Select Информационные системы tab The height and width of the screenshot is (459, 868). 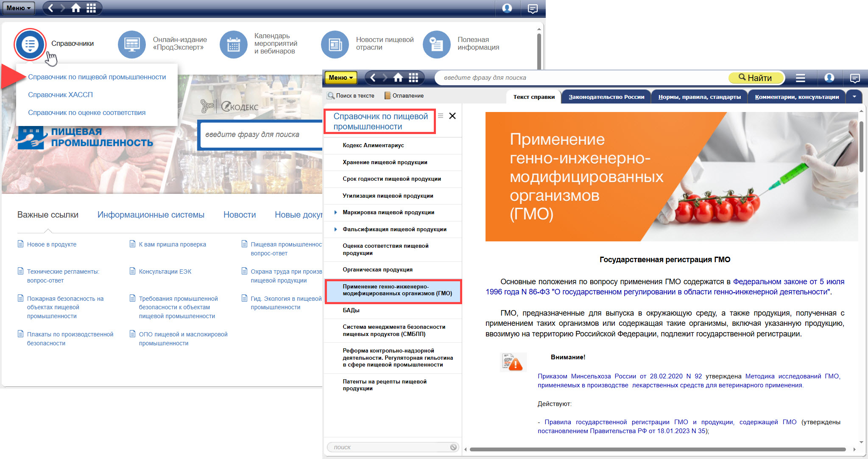[151, 215]
